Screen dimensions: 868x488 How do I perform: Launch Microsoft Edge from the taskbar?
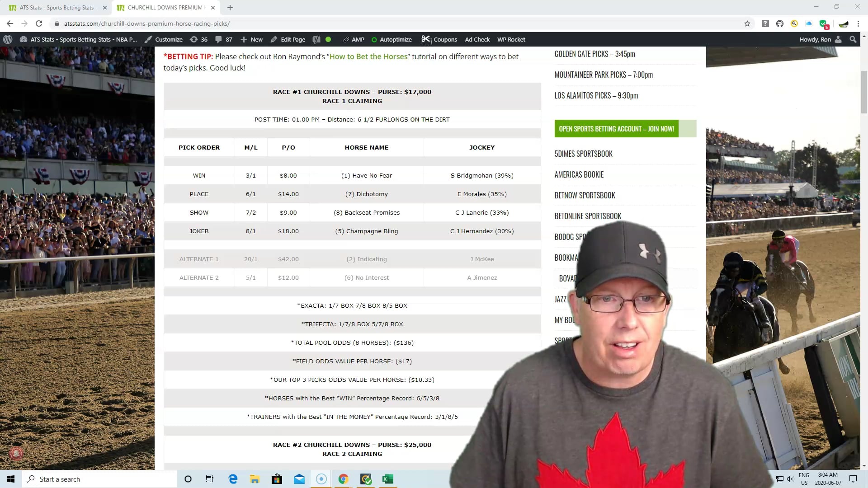[x=233, y=479]
